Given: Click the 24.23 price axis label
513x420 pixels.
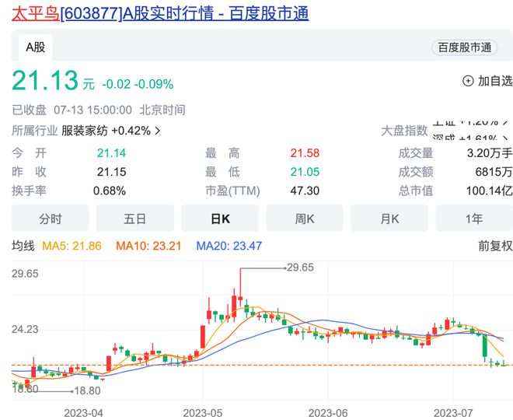Looking at the screenshot, I should pyautogui.click(x=25, y=330).
